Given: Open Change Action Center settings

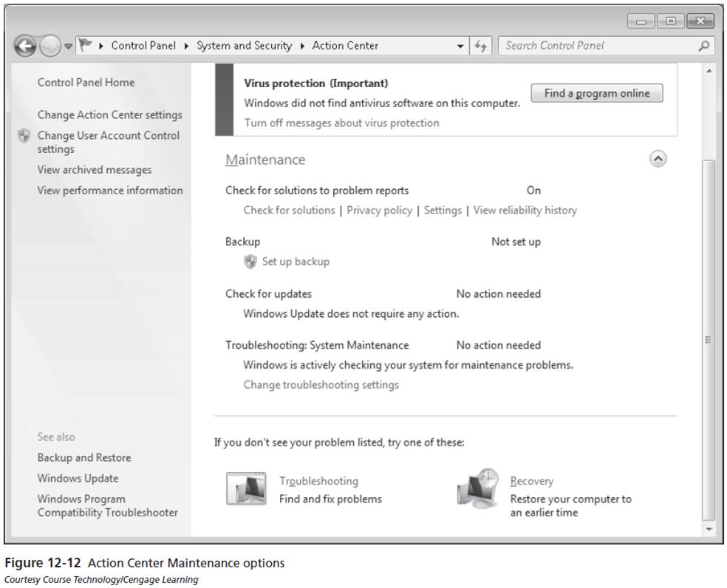Looking at the screenshot, I should coord(110,114).
